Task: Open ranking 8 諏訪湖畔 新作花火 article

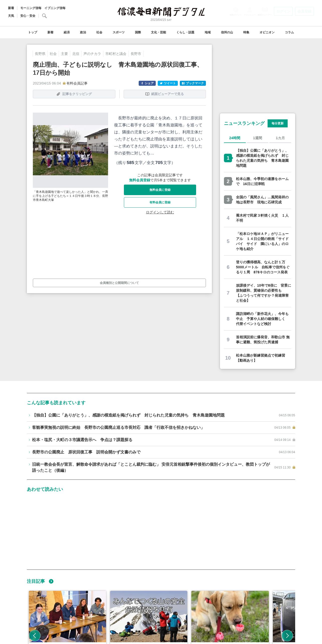Action: click(258, 319)
